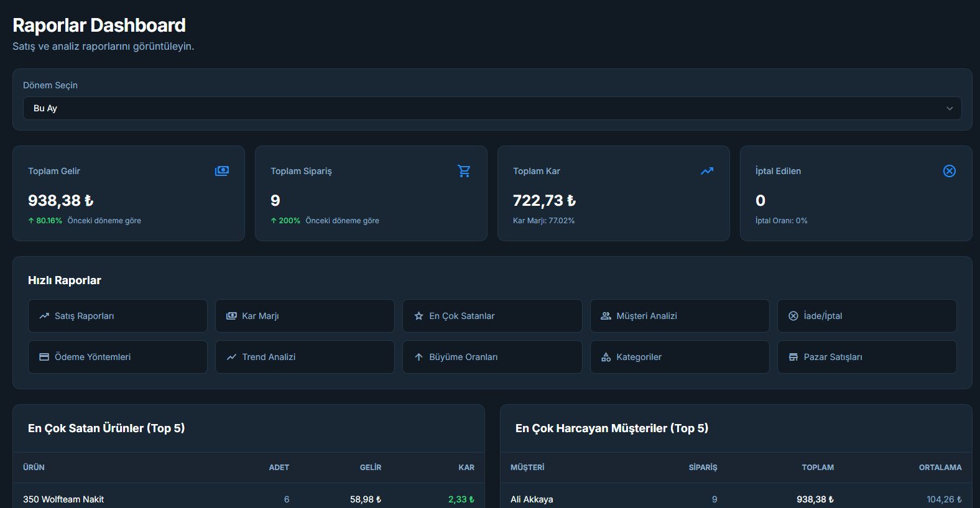980x508 pixels.
Task: Open the İade/İptal report
Action: 866,316
